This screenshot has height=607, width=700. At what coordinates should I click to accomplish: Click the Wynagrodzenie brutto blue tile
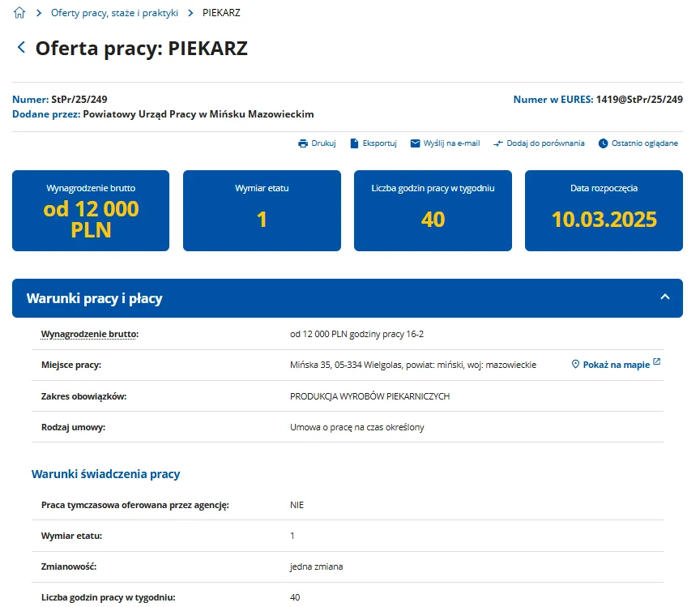coord(90,211)
